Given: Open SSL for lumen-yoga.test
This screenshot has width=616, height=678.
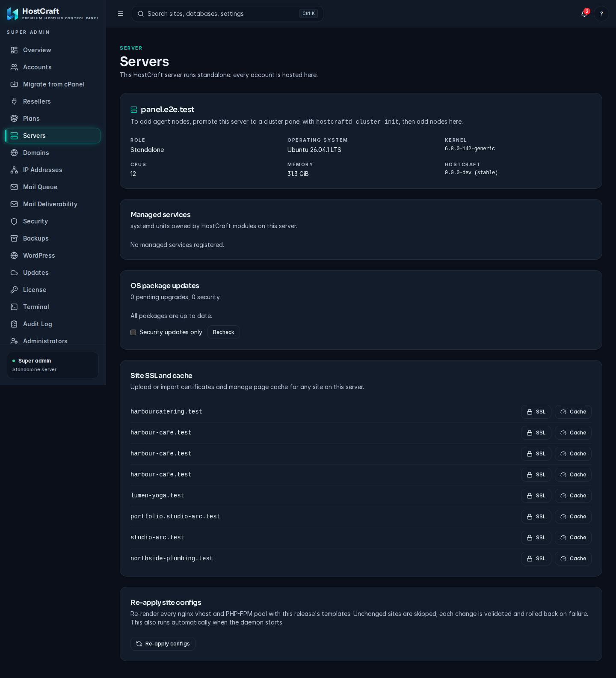Looking at the screenshot, I should click(x=536, y=496).
